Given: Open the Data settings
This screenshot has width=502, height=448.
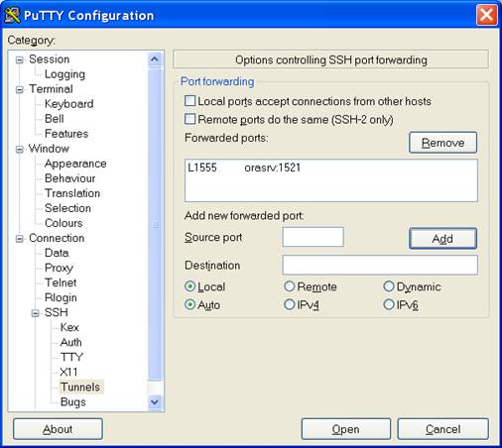Looking at the screenshot, I should [x=57, y=253].
